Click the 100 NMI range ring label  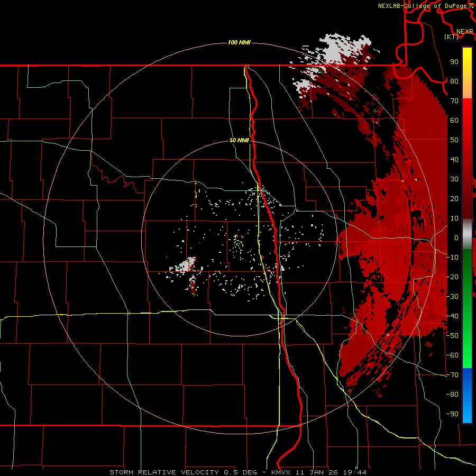239,42
